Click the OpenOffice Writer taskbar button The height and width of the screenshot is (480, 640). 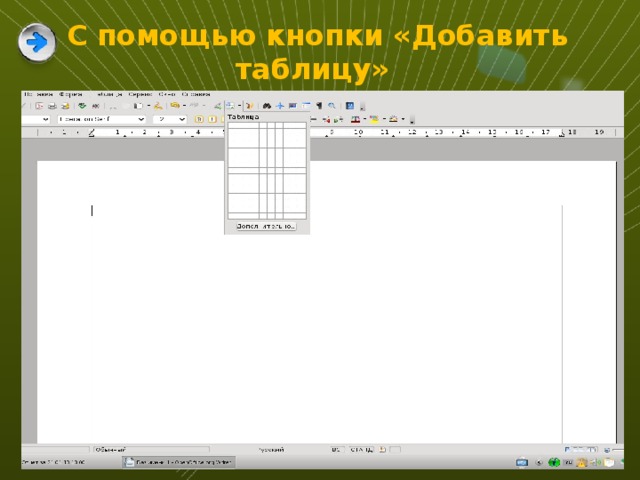pos(178,462)
